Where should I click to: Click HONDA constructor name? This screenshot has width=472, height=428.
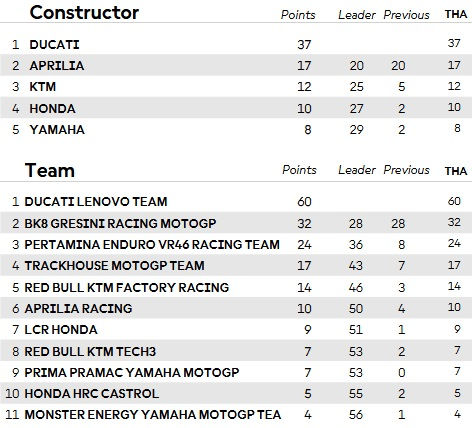pos(52,109)
